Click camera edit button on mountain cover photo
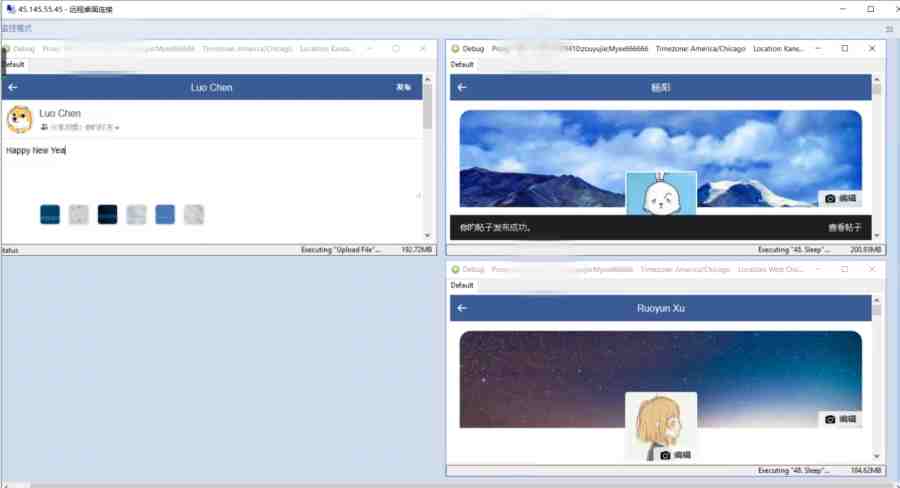The image size is (900, 488). tap(840, 199)
